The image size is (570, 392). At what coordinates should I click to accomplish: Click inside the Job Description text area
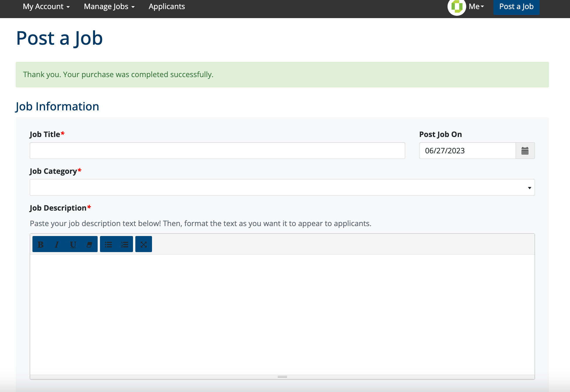[282, 315]
